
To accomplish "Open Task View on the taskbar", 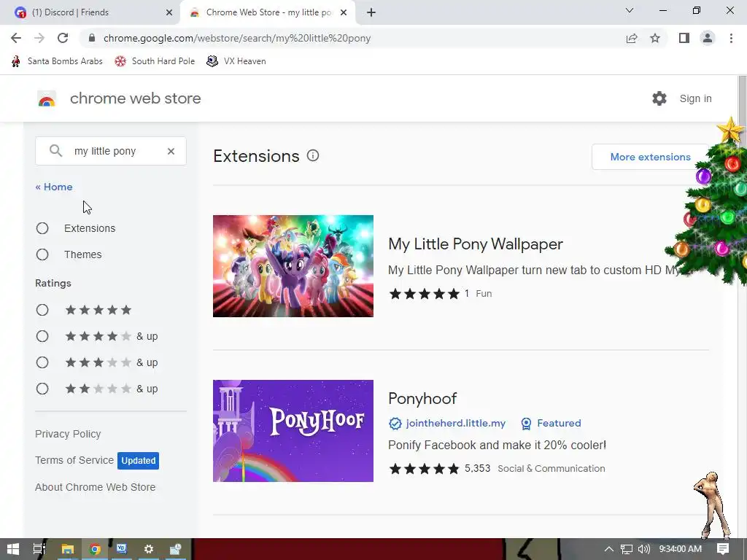I will pyautogui.click(x=39, y=549).
